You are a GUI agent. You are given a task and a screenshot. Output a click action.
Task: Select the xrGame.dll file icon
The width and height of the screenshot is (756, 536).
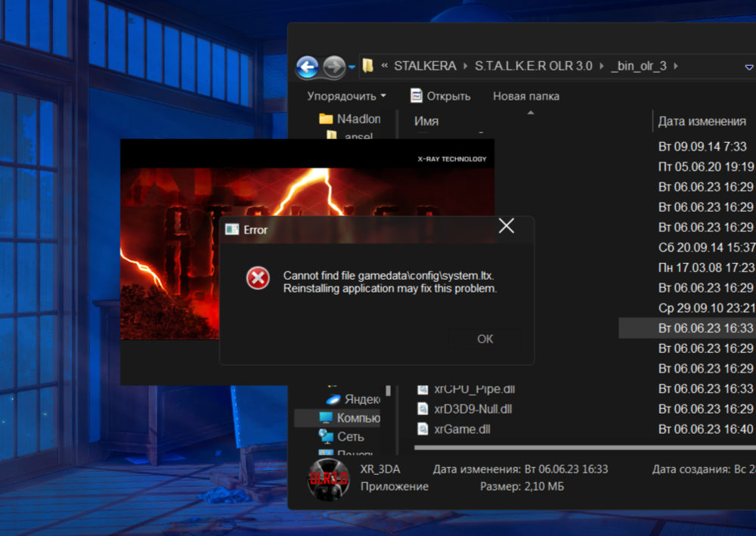click(x=423, y=429)
